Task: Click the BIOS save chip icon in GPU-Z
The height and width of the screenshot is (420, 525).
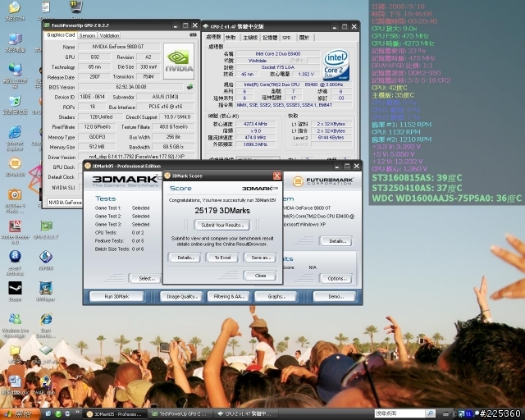Action: click(189, 87)
